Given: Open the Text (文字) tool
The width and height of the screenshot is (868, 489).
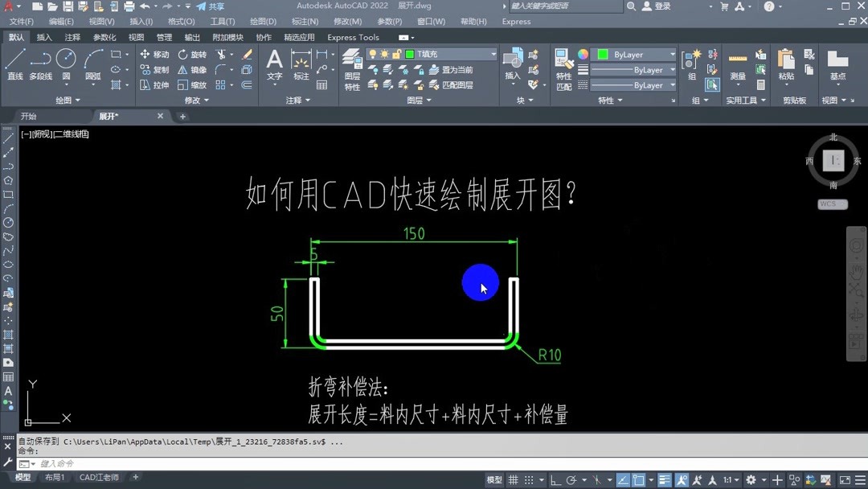Looking at the screenshot, I should (x=274, y=63).
